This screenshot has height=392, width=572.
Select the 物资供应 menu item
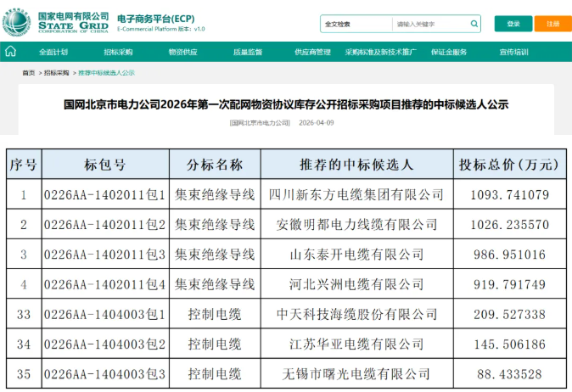pos(182,53)
